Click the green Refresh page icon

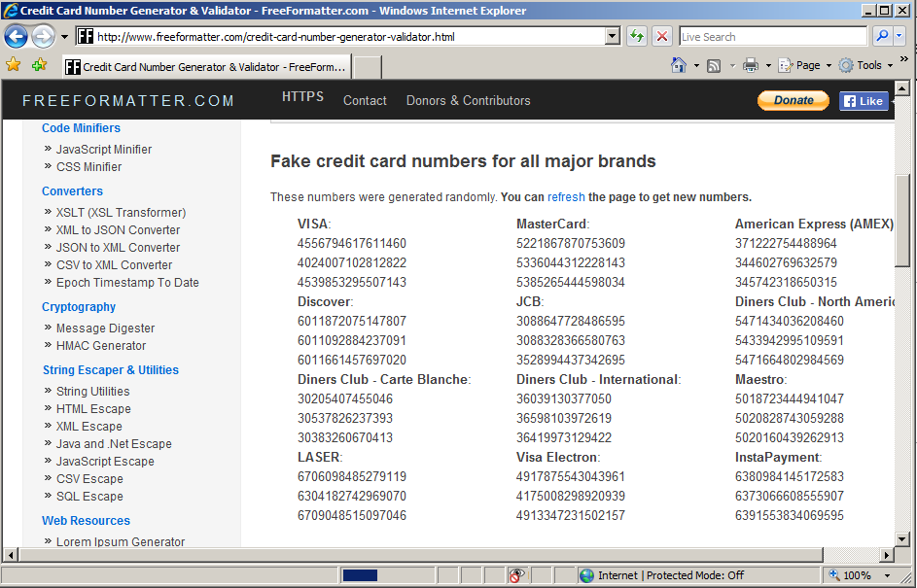pyautogui.click(x=637, y=37)
